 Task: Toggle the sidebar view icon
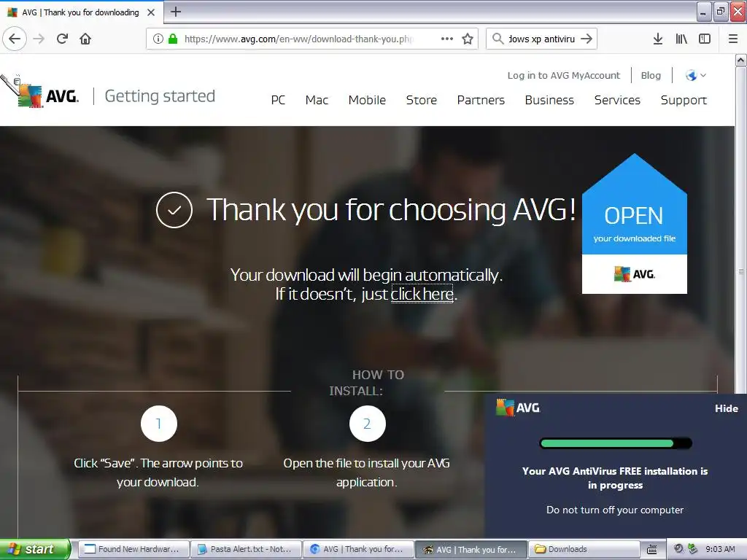pyautogui.click(x=705, y=39)
